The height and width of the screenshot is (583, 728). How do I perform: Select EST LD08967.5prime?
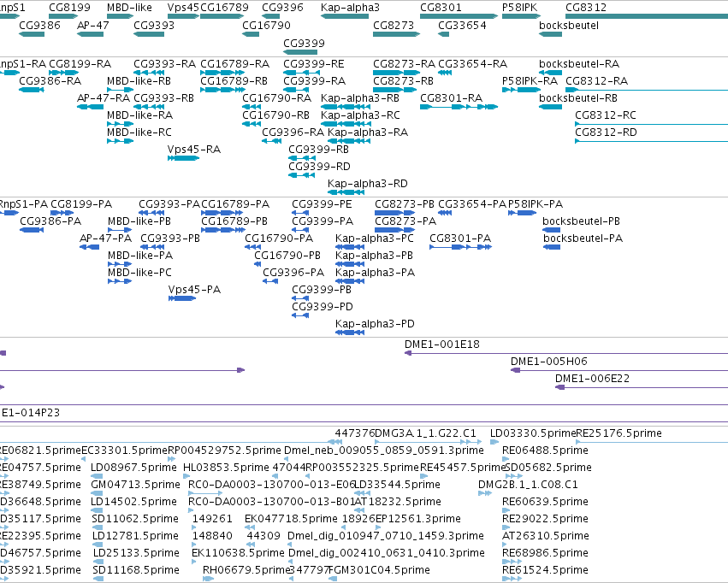coord(133,468)
